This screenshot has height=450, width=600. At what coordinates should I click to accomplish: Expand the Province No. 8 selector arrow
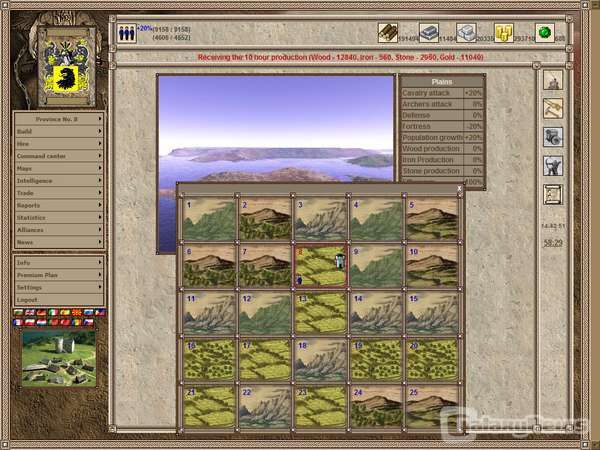pyautogui.click(x=100, y=119)
